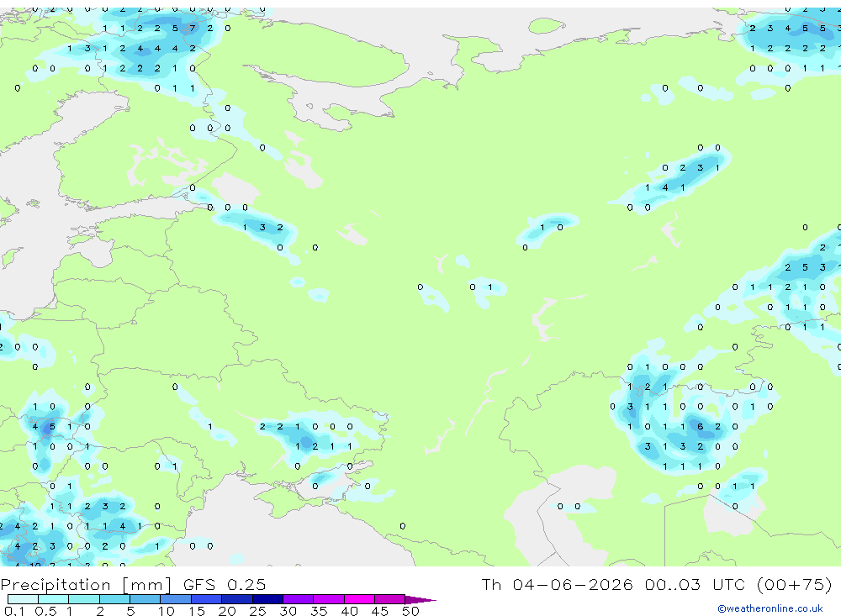The height and width of the screenshot is (616, 841).
Task: Click the "GFS 0.25" model label
Action: (x=225, y=584)
